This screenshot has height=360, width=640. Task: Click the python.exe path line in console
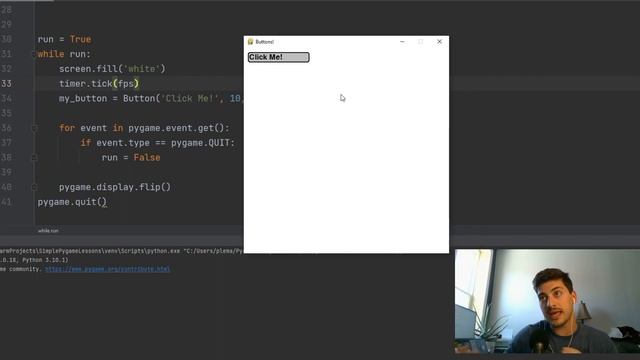tap(122, 251)
